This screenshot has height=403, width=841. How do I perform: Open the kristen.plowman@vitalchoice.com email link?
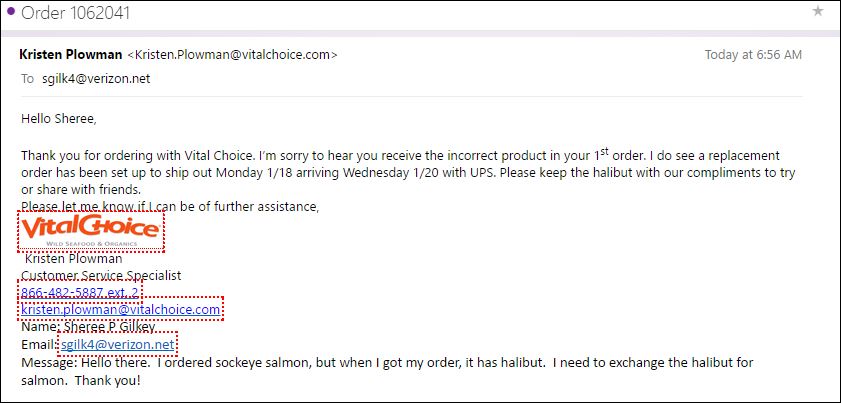[121, 309]
